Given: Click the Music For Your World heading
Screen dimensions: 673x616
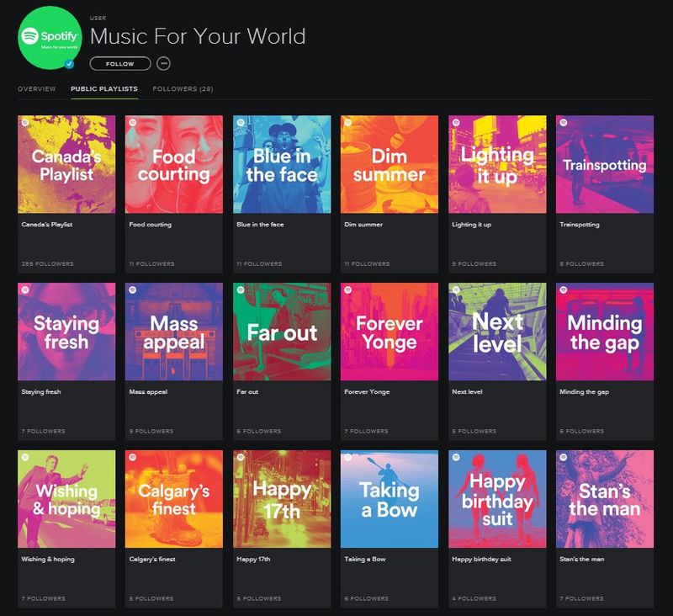Looking at the screenshot, I should coord(198,36).
